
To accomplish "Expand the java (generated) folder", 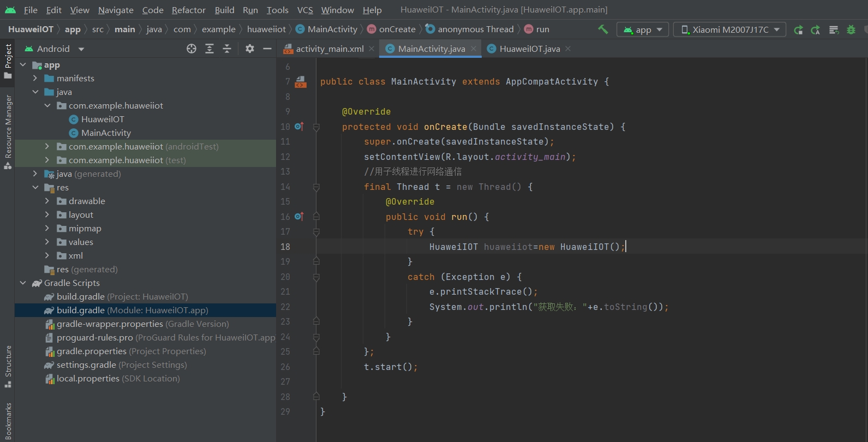I will (x=35, y=174).
